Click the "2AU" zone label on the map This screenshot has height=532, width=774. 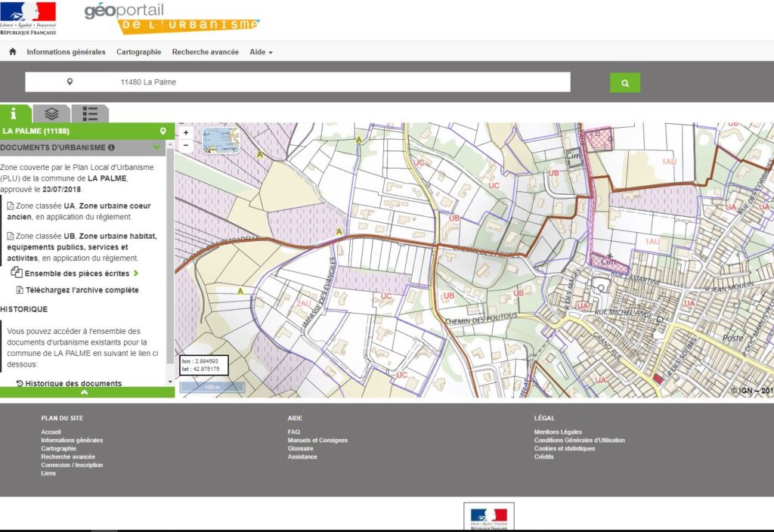[304, 303]
